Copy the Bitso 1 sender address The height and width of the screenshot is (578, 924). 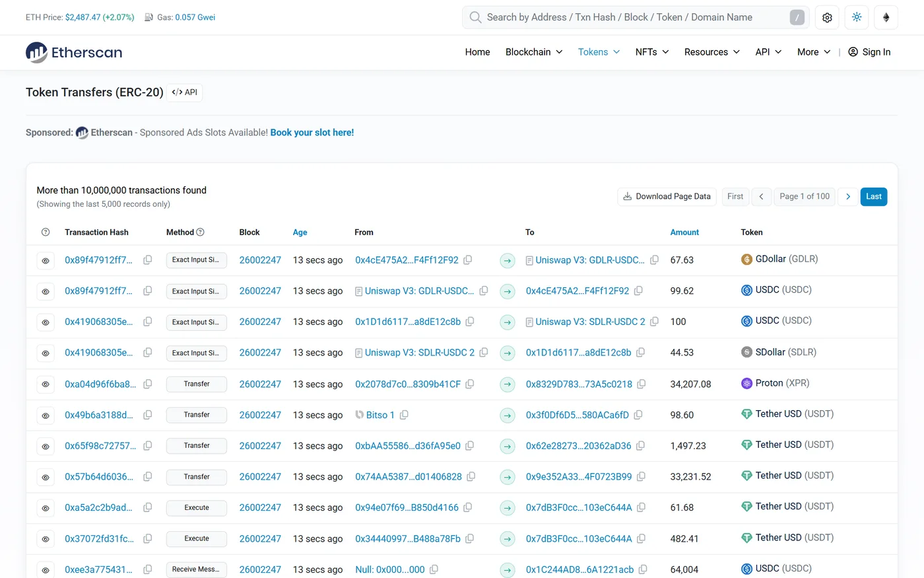point(404,415)
